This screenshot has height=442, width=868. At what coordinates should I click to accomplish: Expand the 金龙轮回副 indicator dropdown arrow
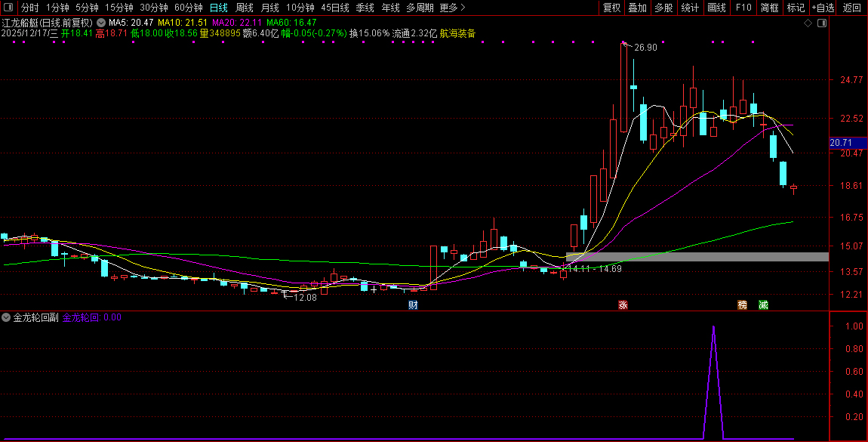coord(7,318)
